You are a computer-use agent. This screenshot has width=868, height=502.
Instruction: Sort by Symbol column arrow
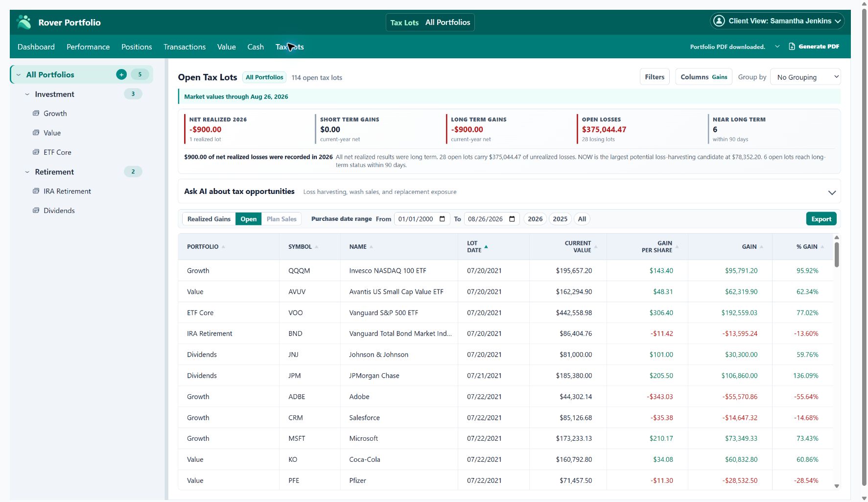[316, 247]
